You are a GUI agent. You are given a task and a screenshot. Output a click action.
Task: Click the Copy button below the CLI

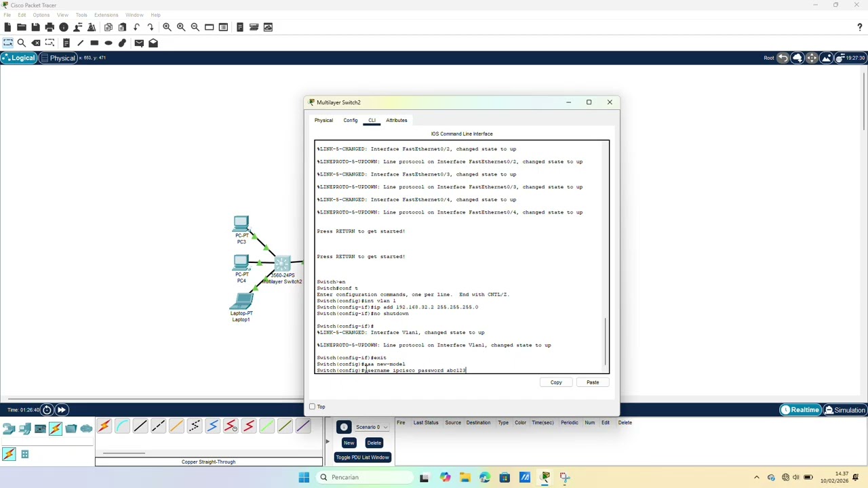pos(556,382)
